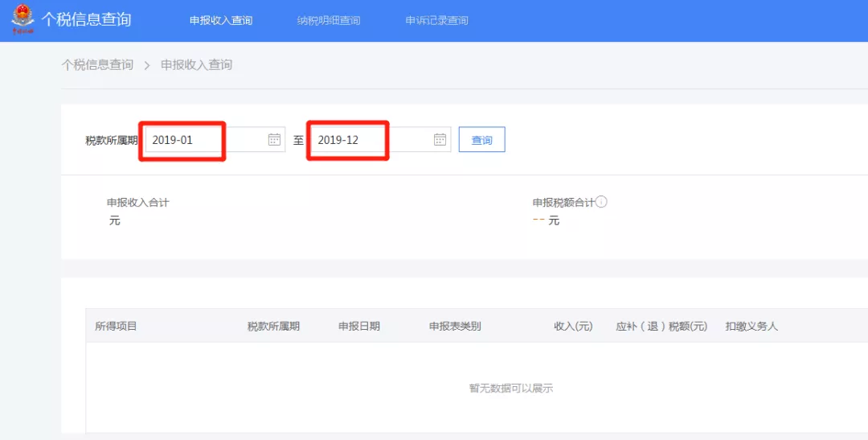Switch to the 申诉记录查询 tab
This screenshot has width=868, height=440.
(436, 20)
